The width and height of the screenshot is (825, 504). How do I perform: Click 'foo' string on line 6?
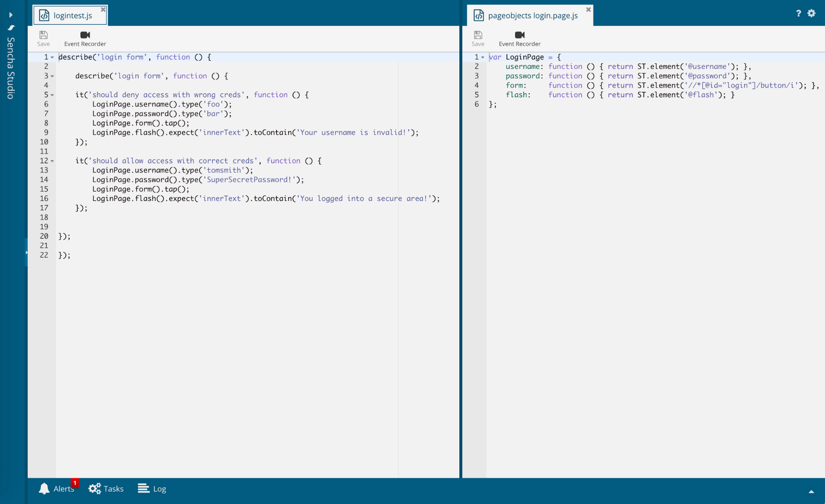[x=213, y=104]
